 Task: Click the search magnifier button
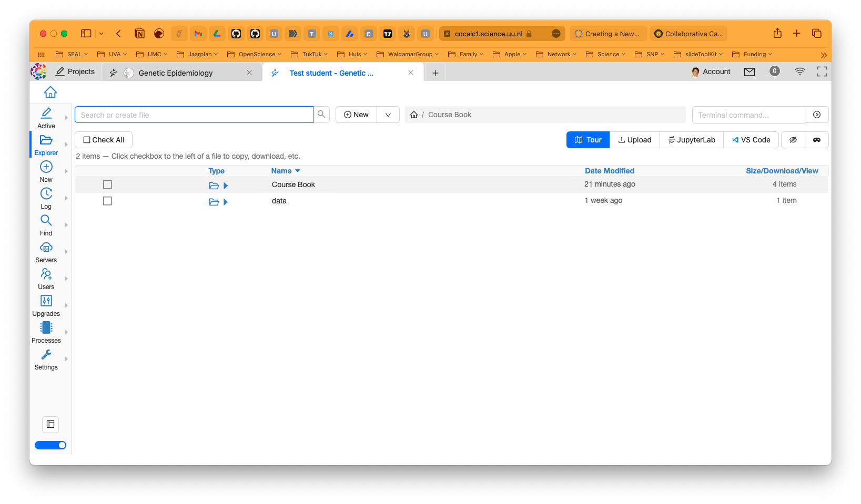pos(321,115)
